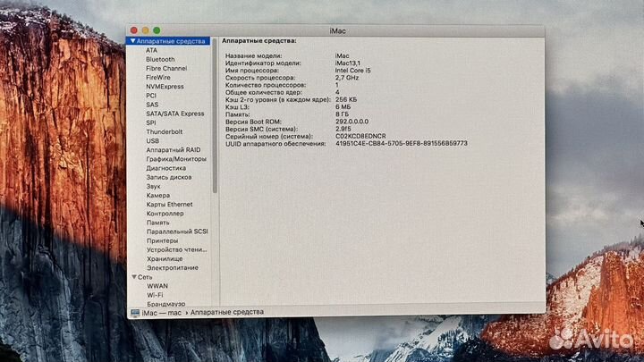Open Карты Ethernet entry
Screen dimensions: 644x362
(169, 205)
